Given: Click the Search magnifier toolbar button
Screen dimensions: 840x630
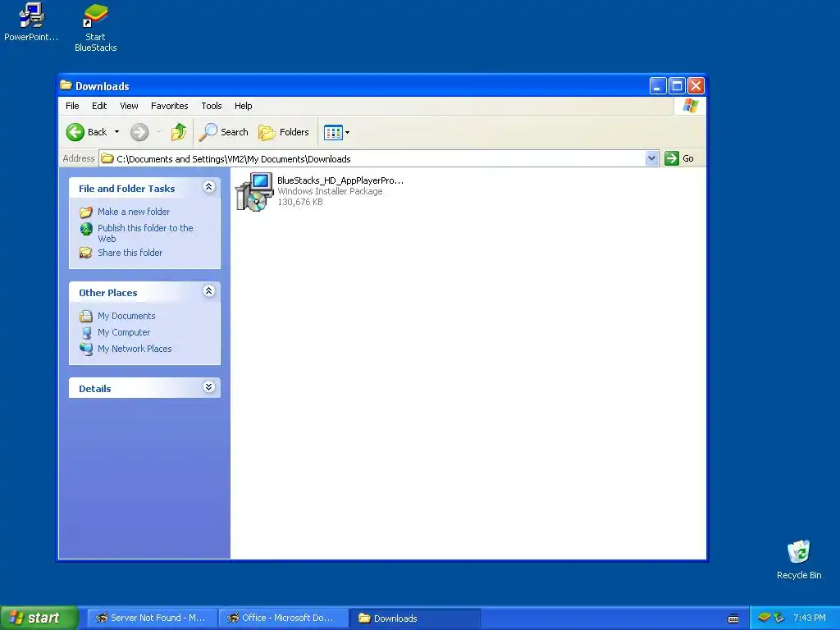Looking at the screenshot, I should coord(223,132).
